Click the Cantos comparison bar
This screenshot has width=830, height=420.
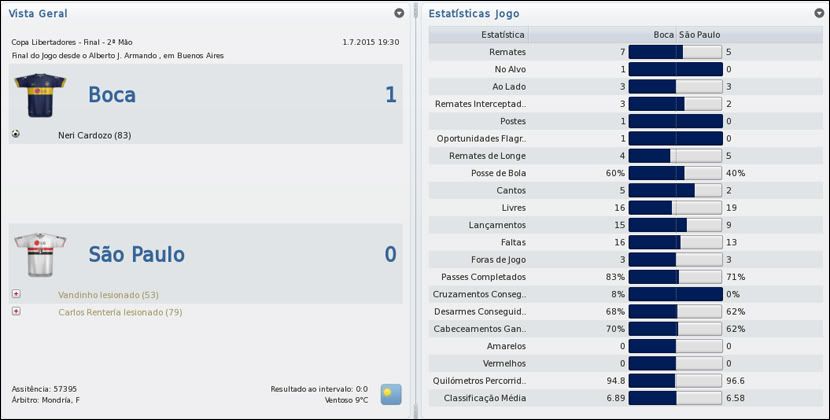675,190
